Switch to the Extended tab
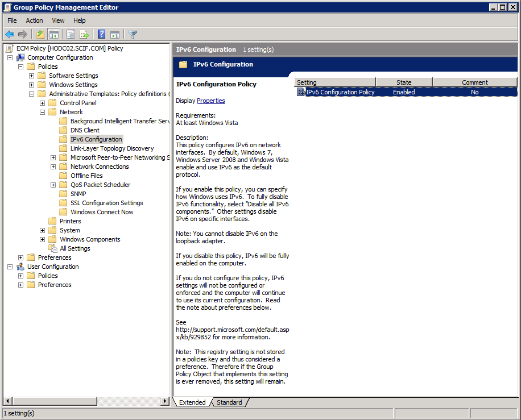 point(193,402)
